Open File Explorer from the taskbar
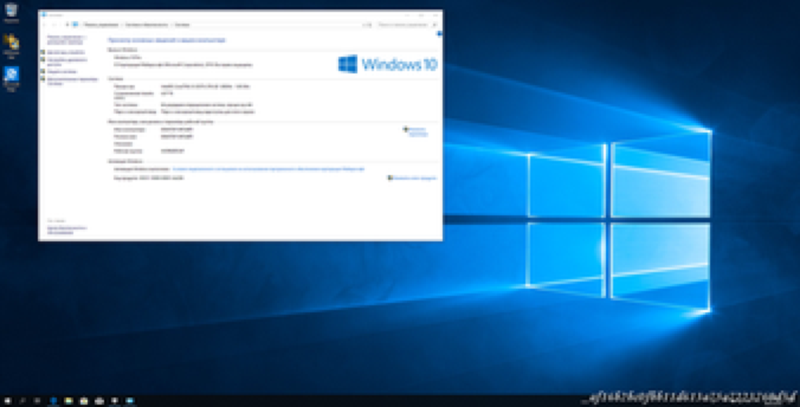The height and width of the screenshot is (407, 800). tap(68, 401)
